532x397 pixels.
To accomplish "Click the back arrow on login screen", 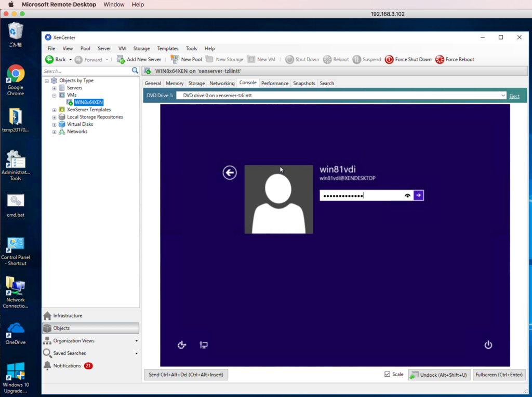I will tap(230, 173).
